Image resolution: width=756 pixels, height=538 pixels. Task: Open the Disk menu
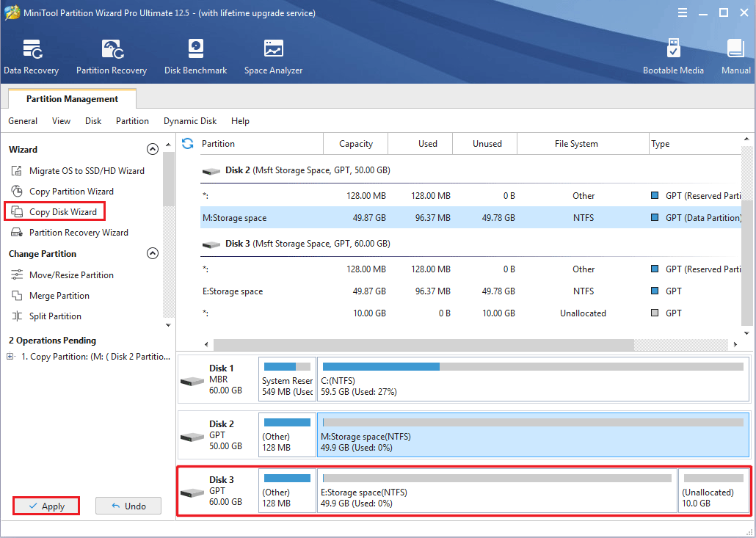click(x=92, y=121)
